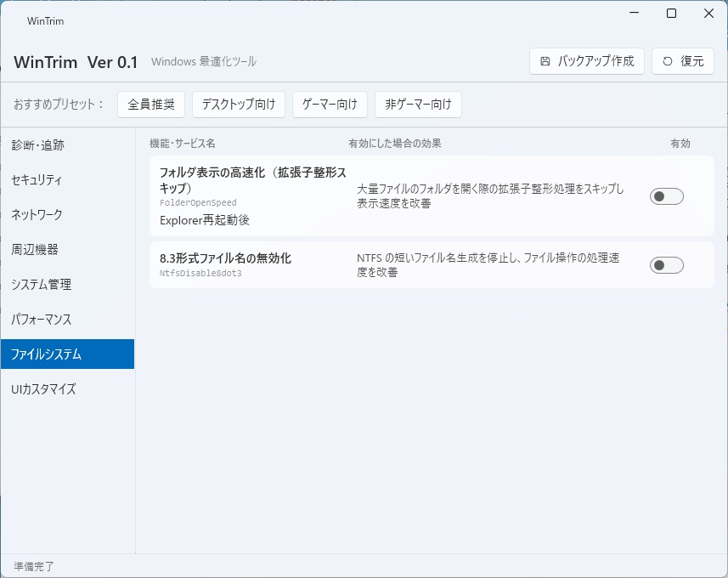Apply the デスクトップ向け preset
The image size is (728, 578).
pyautogui.click(x=239, y=104)
